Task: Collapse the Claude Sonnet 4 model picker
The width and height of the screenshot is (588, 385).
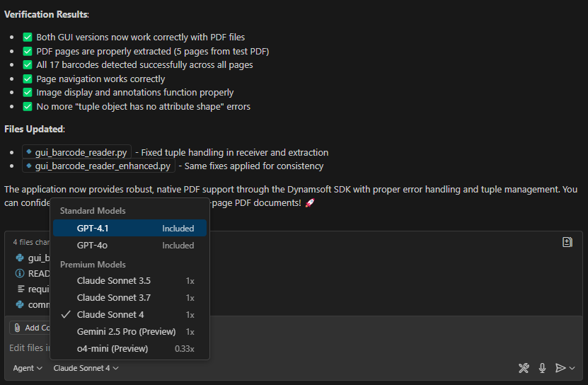Action: (x=86, y=368)
